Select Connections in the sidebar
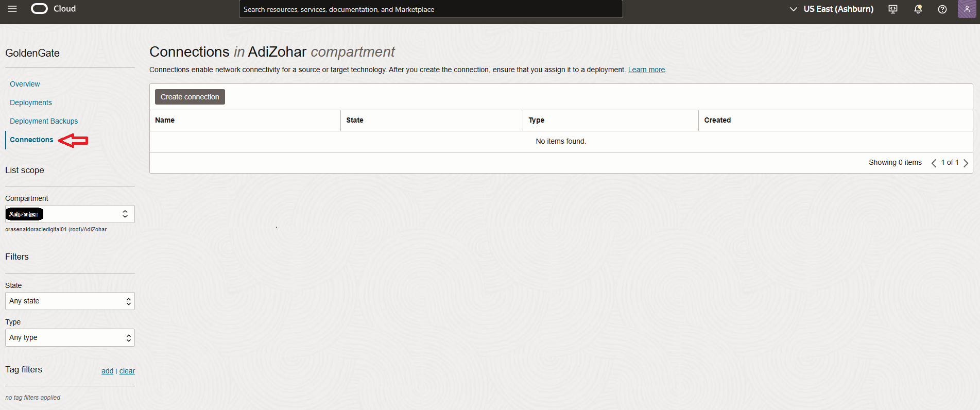 [x=31, y=140]
